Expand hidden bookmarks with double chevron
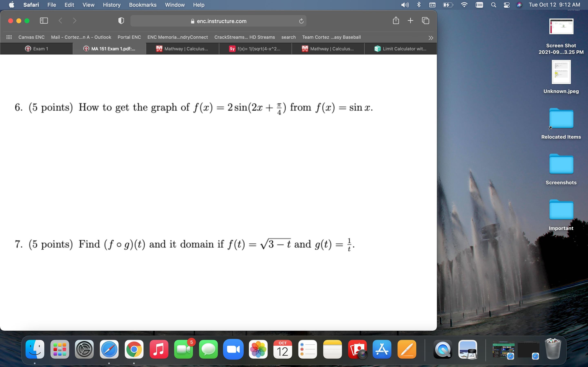The width and height of the screenshot is (588, 367). [x=431, y=38]
